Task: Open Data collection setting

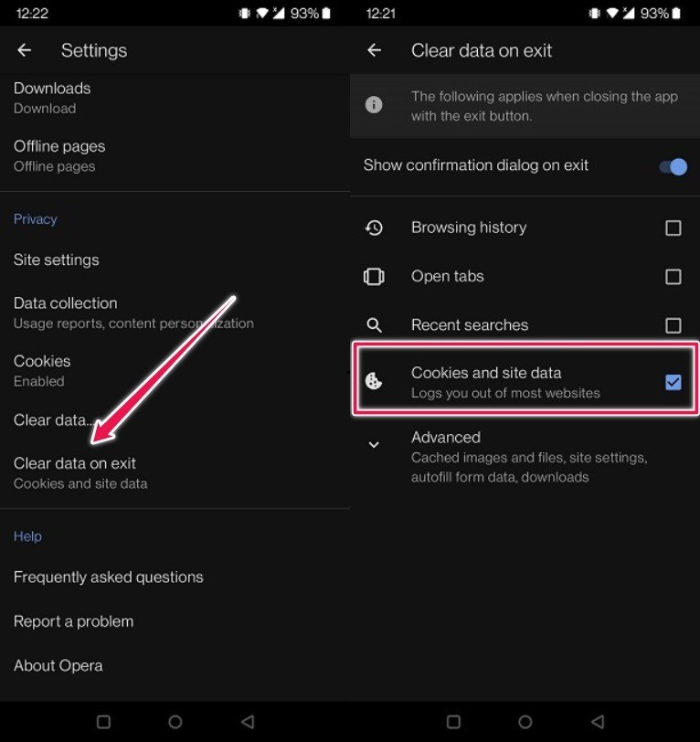Action: (x=175, y=313)
